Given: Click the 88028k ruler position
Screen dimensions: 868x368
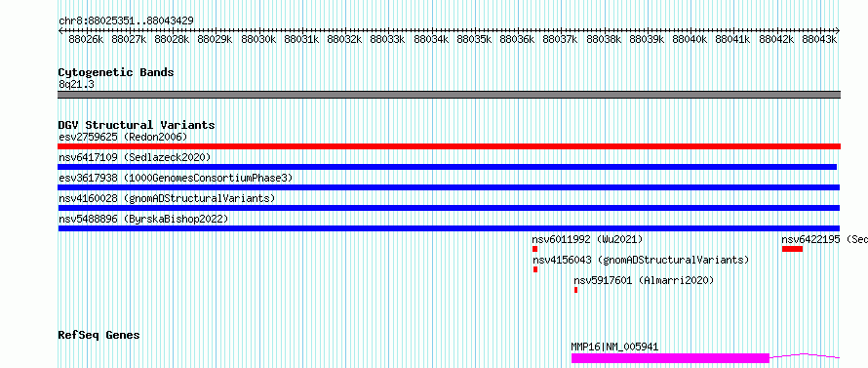Looking at the screenshot, I should click(x=173, y=39).
